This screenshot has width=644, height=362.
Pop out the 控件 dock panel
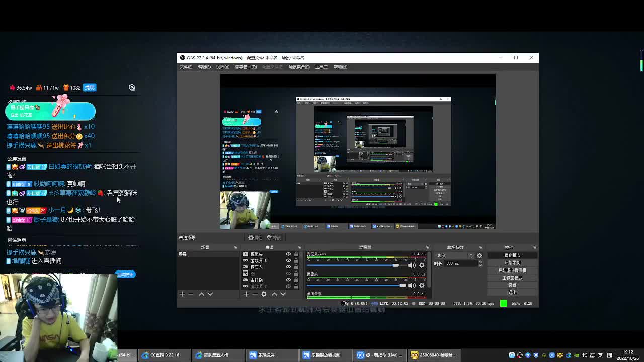[535, 247]
